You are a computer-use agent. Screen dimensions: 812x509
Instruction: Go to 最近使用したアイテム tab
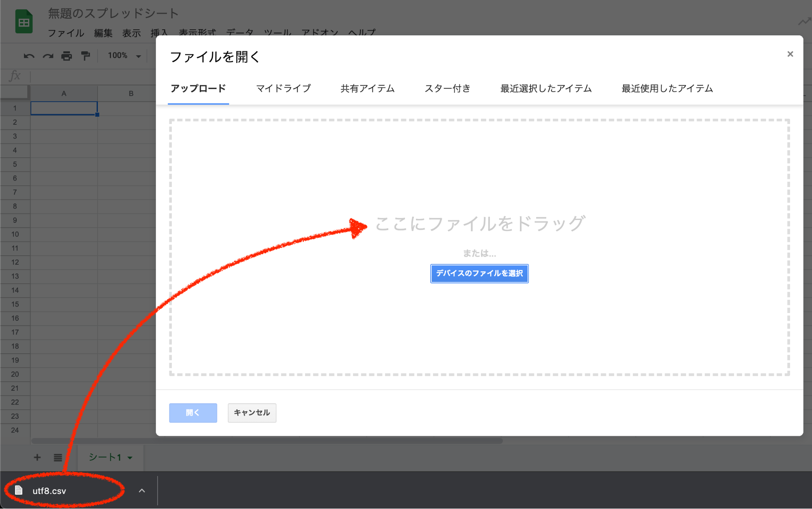pos(667,89)
